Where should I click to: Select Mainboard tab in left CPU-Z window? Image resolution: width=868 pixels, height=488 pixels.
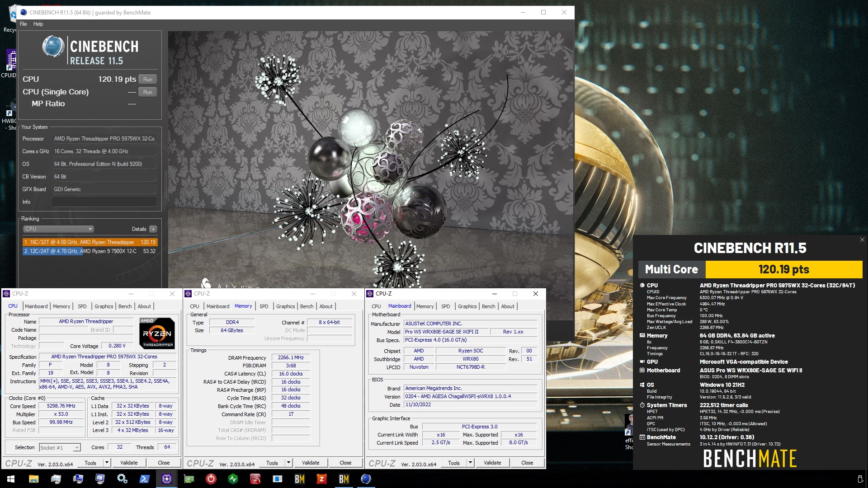coord(36,306)
